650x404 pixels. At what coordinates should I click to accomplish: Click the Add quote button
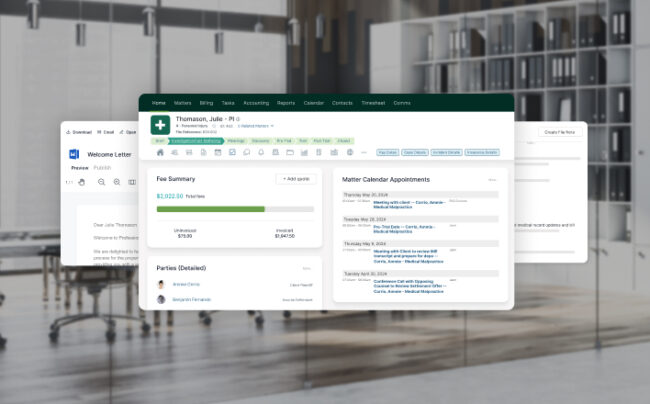(x=296, y=178)
